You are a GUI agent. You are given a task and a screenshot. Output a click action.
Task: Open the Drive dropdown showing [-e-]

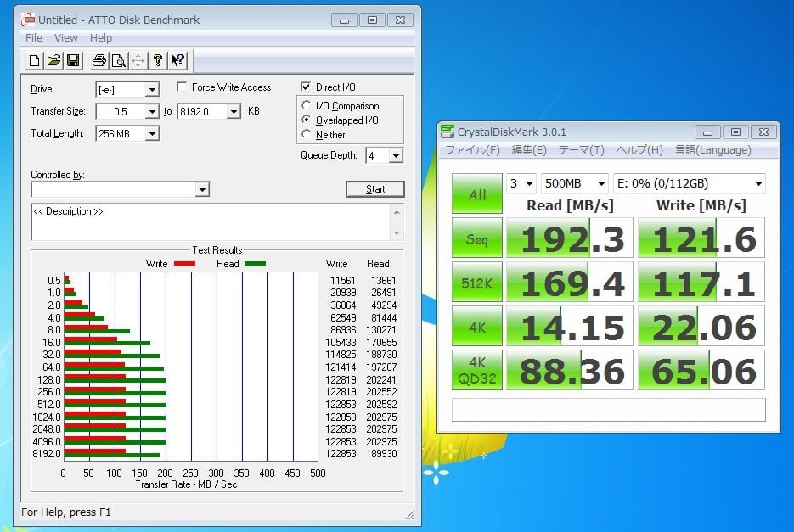(x=152, y=90)
